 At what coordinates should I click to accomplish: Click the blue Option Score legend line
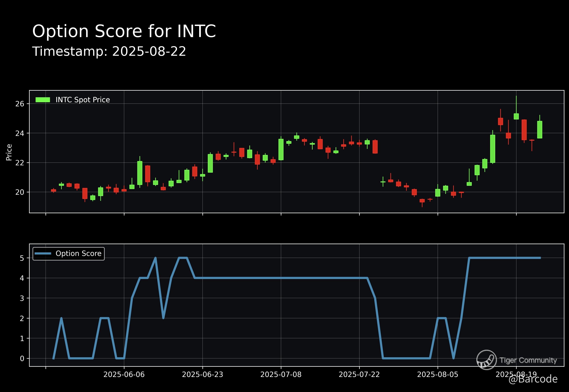coord(43,254)
